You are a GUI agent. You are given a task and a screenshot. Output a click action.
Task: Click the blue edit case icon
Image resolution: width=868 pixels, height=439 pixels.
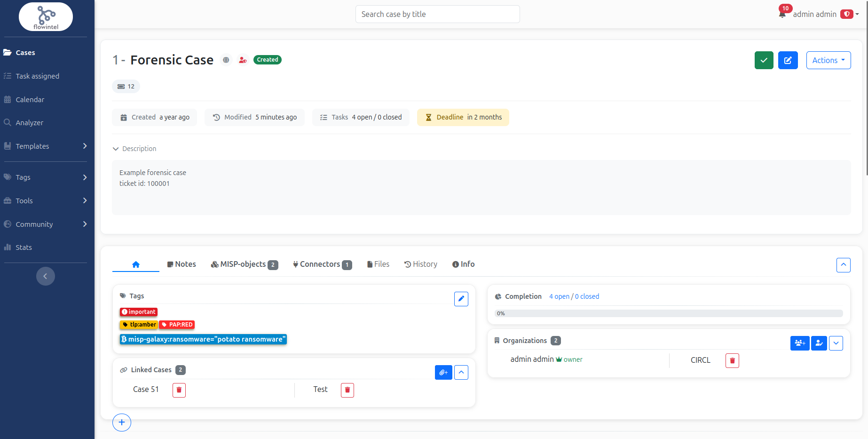pos(788,60)
